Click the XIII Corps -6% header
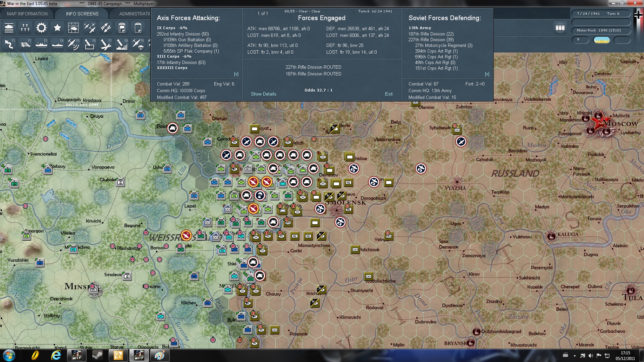Screen dimensions: 644x362 [174, 56]
